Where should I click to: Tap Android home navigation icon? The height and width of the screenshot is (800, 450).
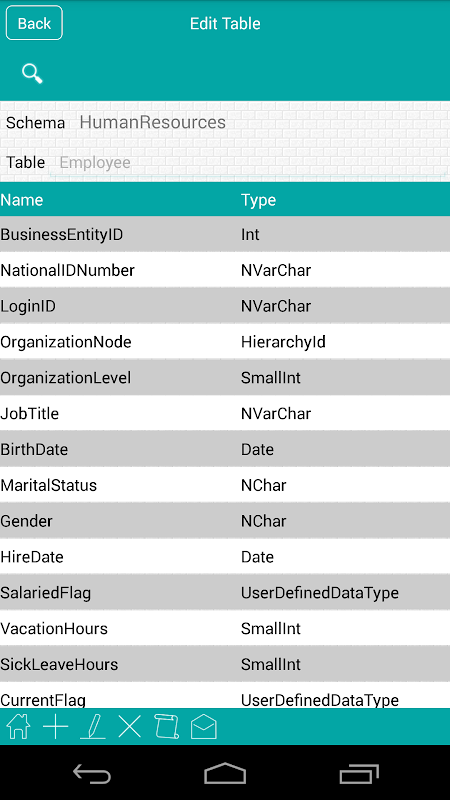(x=225, y=773)
